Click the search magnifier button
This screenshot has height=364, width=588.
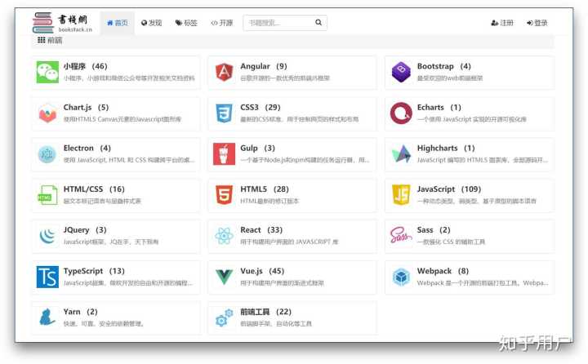(318, 23)
